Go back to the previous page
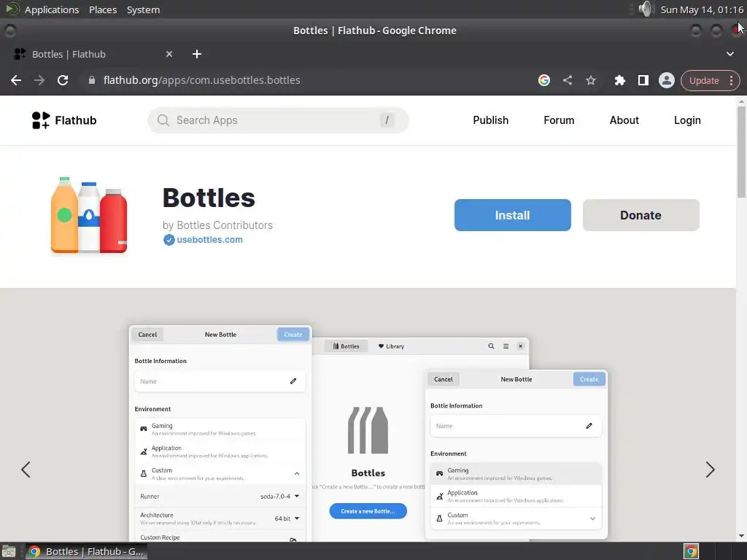Screen dimensions: 747x560 tap(16, 80)
